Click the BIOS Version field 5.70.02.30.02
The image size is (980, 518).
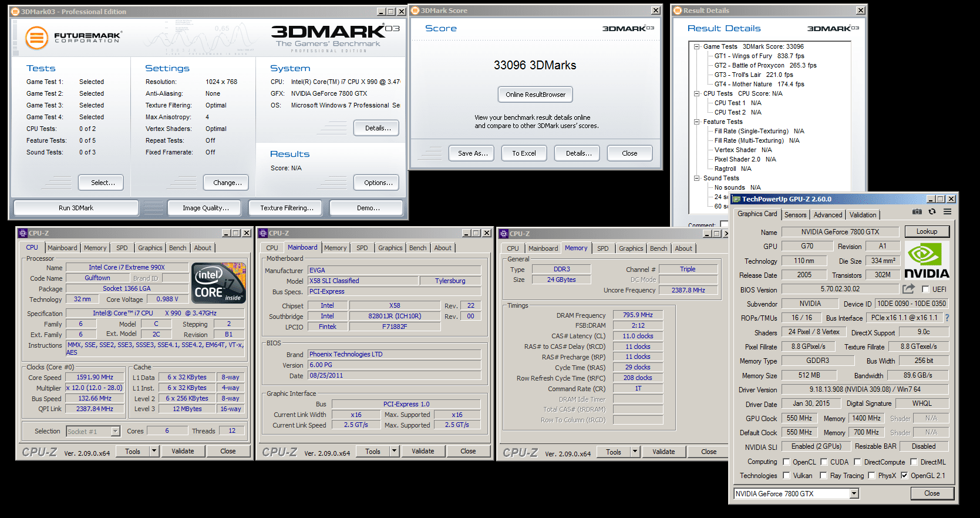point(840,289)
